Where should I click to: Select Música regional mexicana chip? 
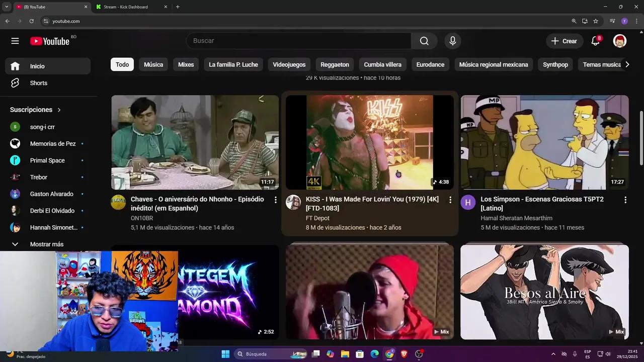click(x=494, y=64)
